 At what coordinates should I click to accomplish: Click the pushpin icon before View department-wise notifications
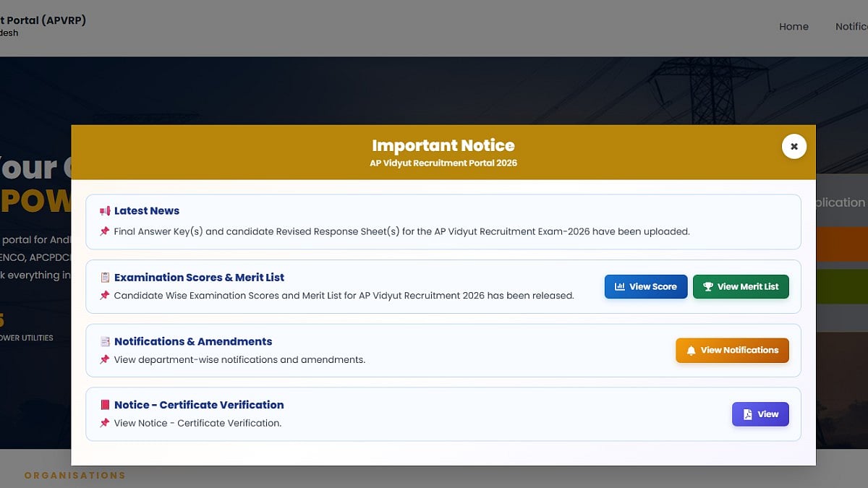coord(105,359)
